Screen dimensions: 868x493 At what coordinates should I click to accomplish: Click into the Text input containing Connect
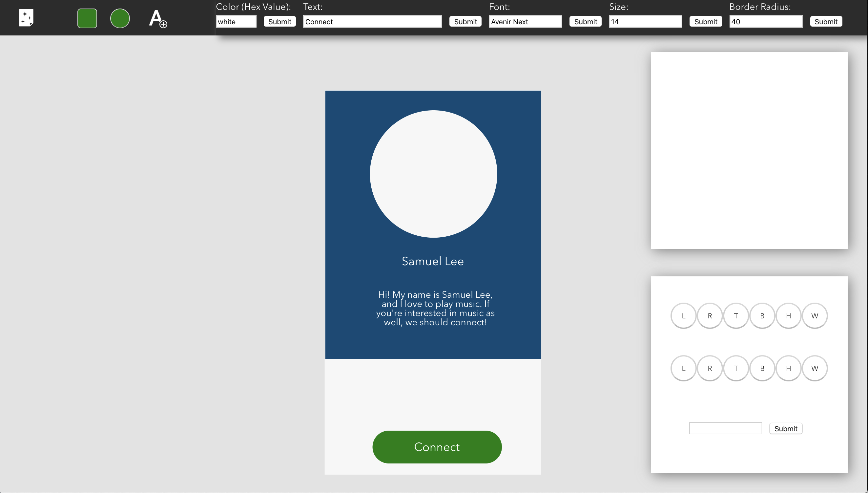coord(372,22)
